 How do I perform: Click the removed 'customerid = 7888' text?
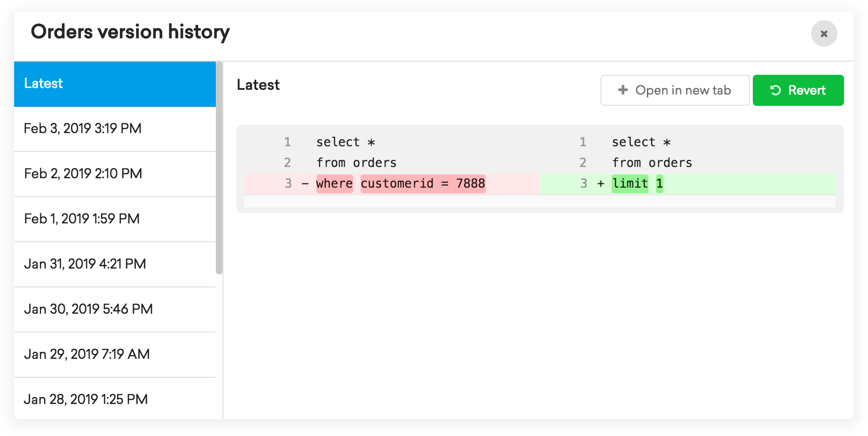coord(423,183)
